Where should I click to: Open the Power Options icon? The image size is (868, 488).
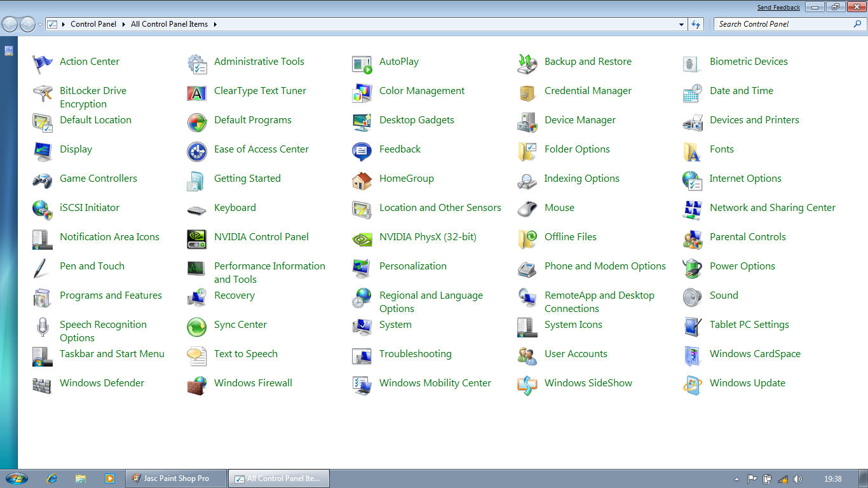[x=692, y=267]
